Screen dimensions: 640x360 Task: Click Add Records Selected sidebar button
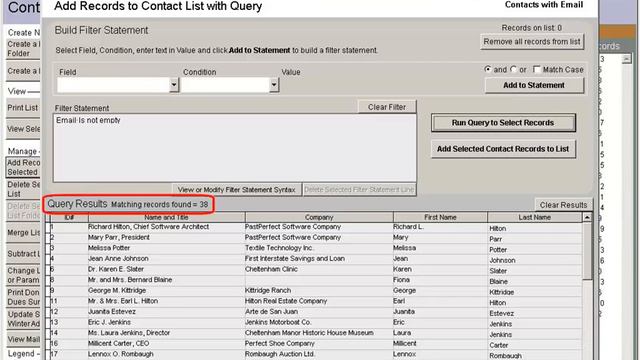(23, 167)
